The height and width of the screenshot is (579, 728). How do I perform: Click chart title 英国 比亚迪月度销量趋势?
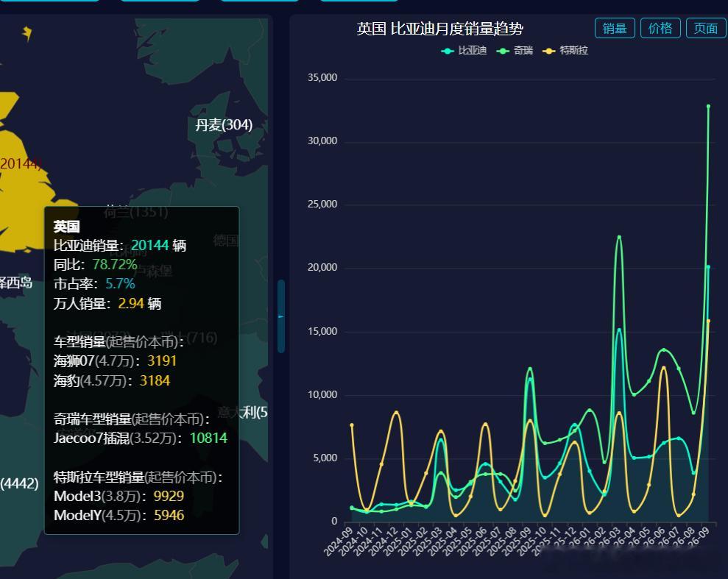[440, 29]
